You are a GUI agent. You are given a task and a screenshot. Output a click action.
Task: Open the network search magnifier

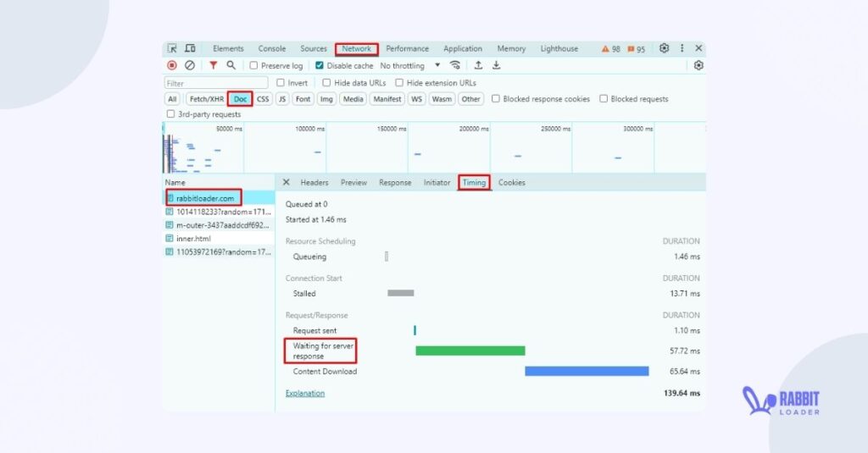pos(231,65)
